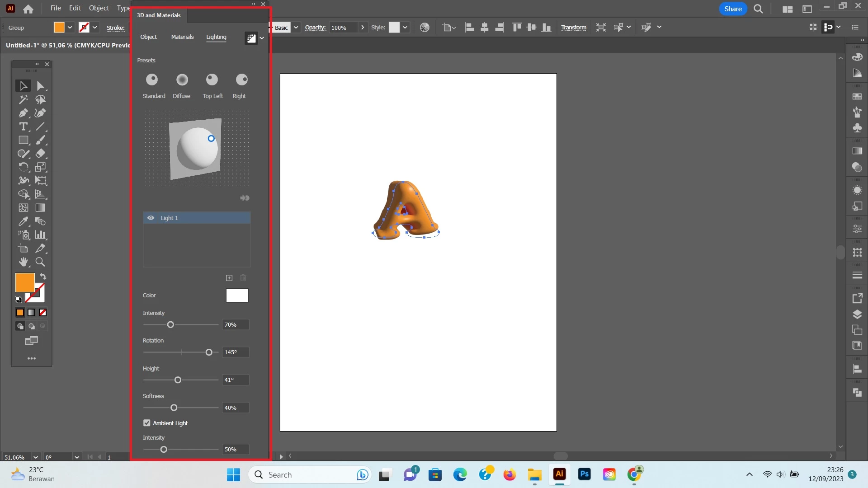This screenshot has height=488, width=868.
Task: Toggle Ambient Light checkbox
Action: [x=147, y=423]
